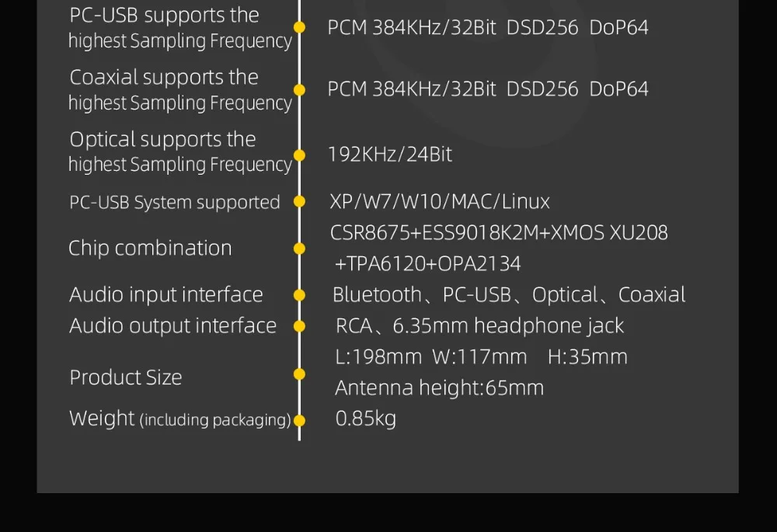Click the 192KHz/24Bit value
777x532 pixels.
pyautogui.click(x=390, y=155)
